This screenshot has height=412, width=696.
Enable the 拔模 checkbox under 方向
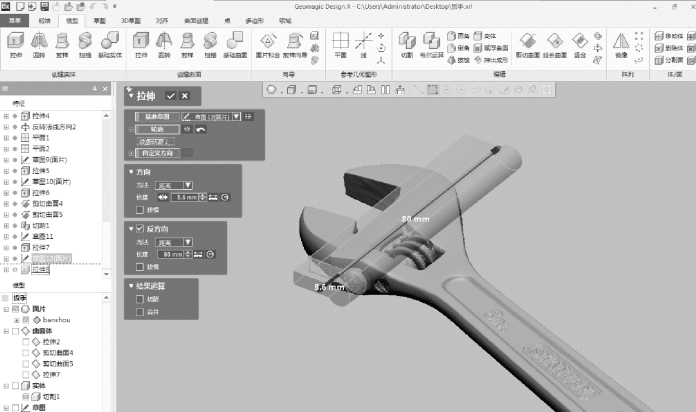140,210
